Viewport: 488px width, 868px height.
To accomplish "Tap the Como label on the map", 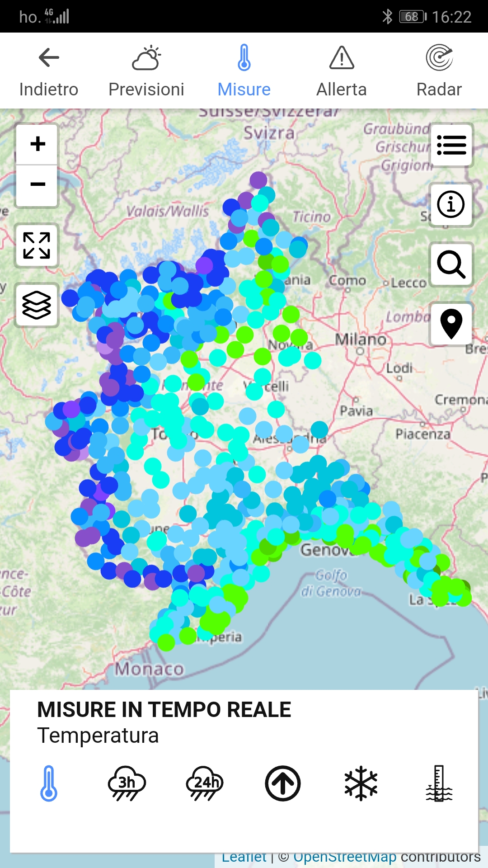I will click(x=347, y=280).
